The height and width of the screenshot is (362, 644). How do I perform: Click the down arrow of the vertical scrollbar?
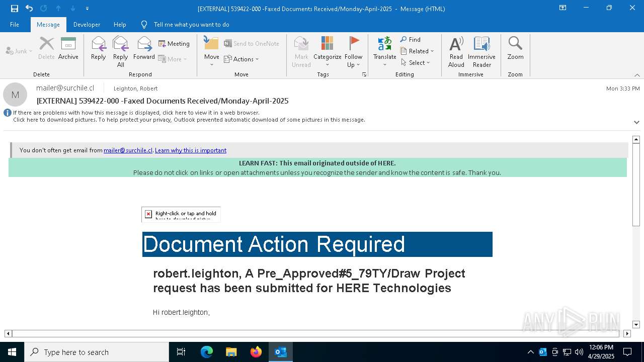pyautogui.click(x=636, y=325)
